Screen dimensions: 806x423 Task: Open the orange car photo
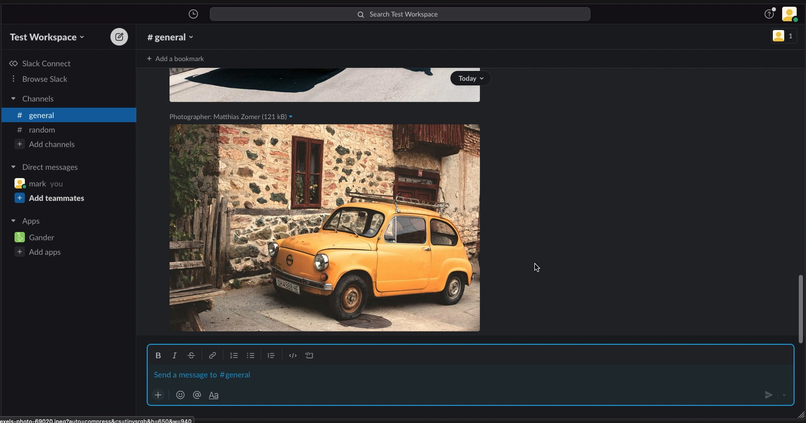pyautogui.click(x=325, y=228)
